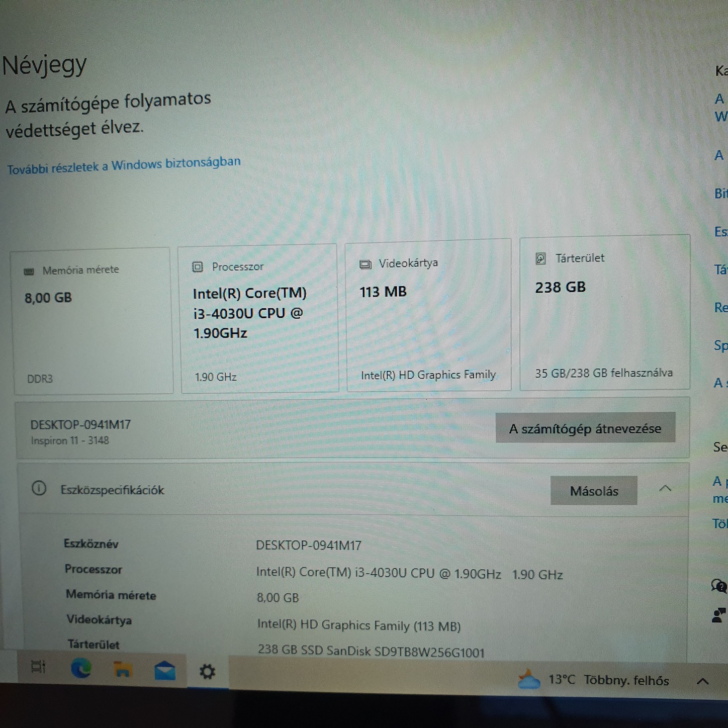Select 238 GB SSD SanDisk value

371,651
